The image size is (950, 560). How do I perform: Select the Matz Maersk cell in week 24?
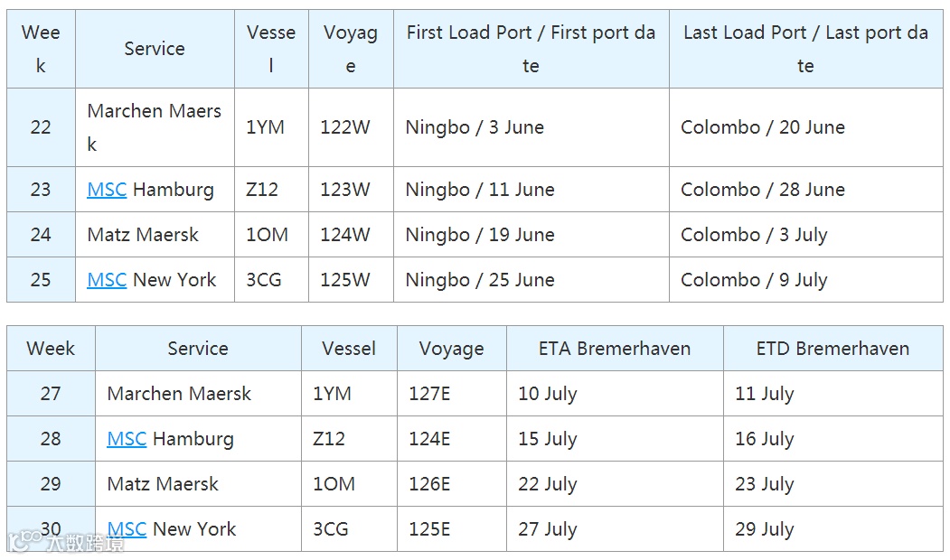[x=155, y=234]
